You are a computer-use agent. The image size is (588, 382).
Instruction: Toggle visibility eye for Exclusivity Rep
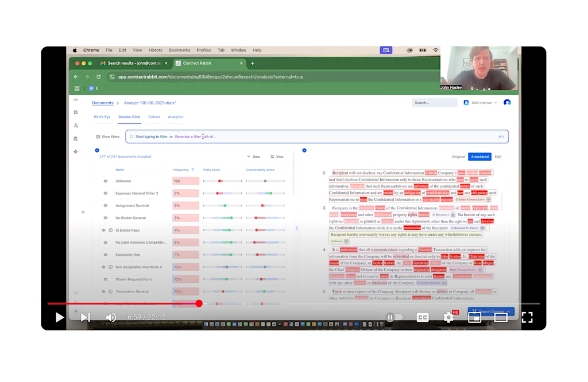tap(106, 255)
